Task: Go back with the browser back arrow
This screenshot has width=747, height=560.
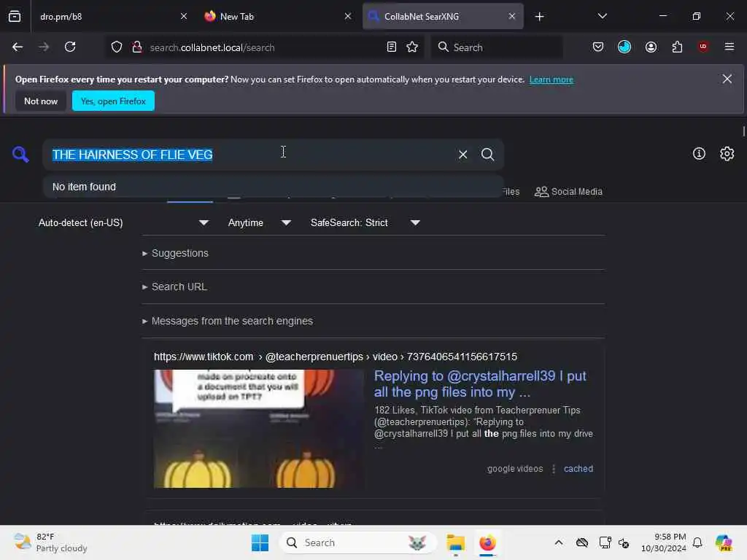Action: tap(18, 47)
